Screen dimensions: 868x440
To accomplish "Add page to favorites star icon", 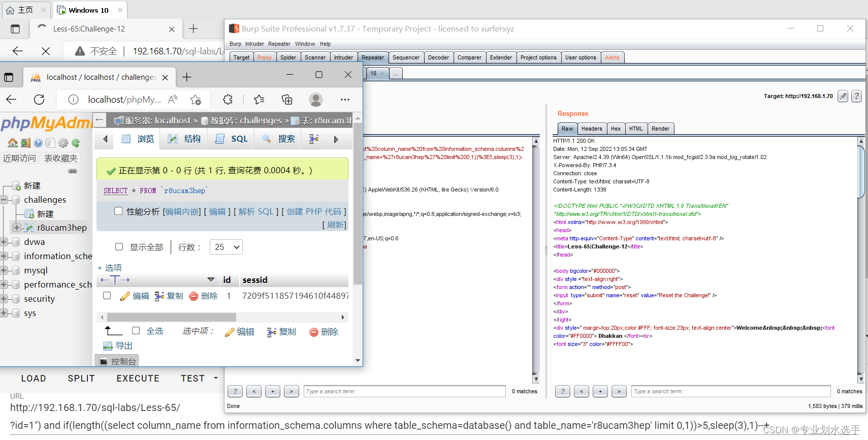I will pyautogui.click(x=196, y=100).
